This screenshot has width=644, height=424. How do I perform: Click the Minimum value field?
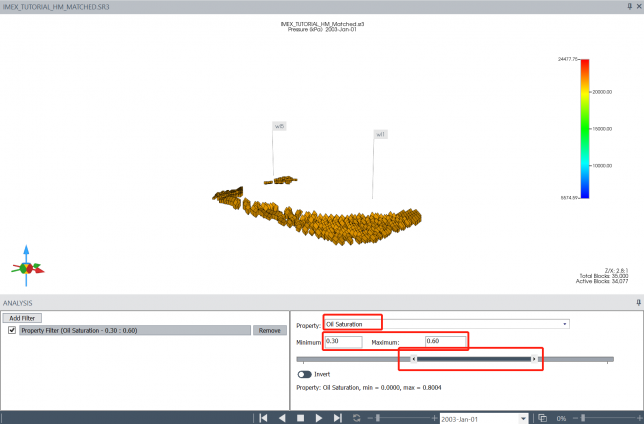[x=340, y=342]
